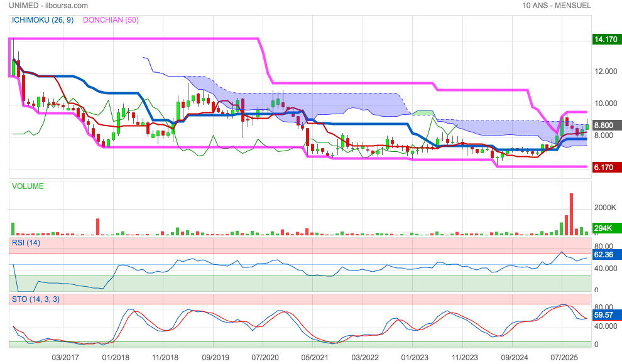Select the VOLUME panel label
Image resolution: width=622 pixels, height=364 pixels.
coord(28,186)
